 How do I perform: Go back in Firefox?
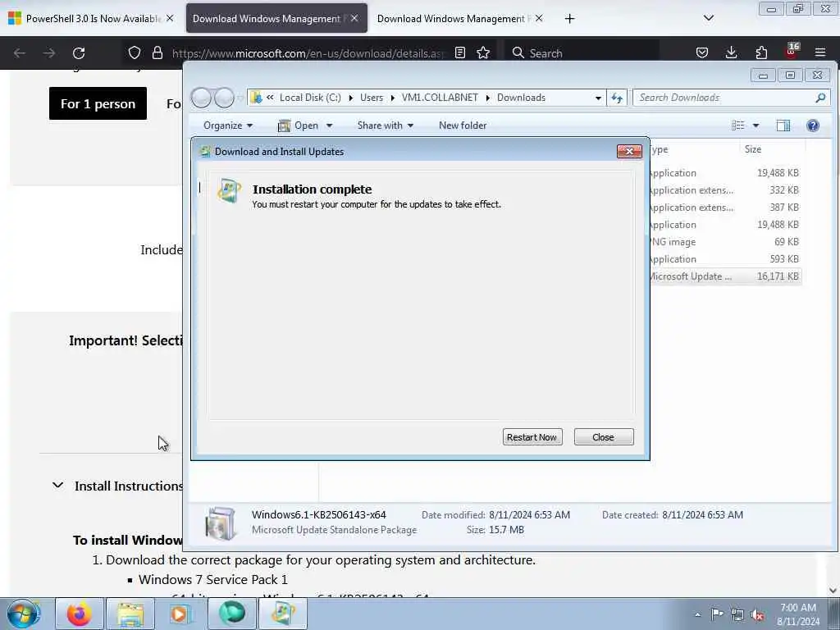click(20, 53)
